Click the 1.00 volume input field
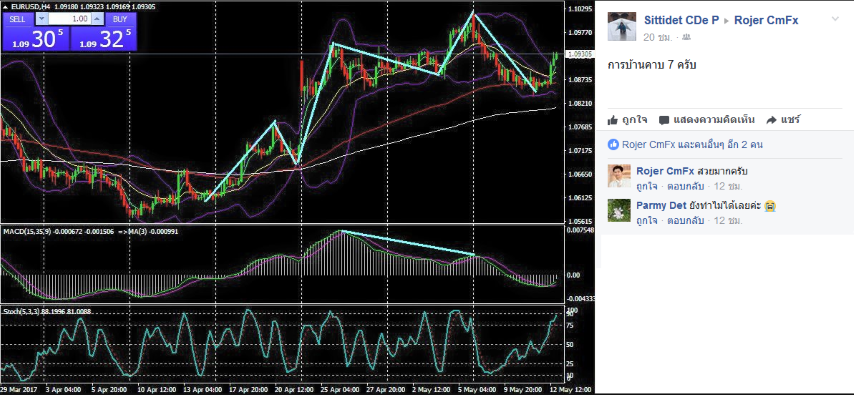 pos(69,19)
